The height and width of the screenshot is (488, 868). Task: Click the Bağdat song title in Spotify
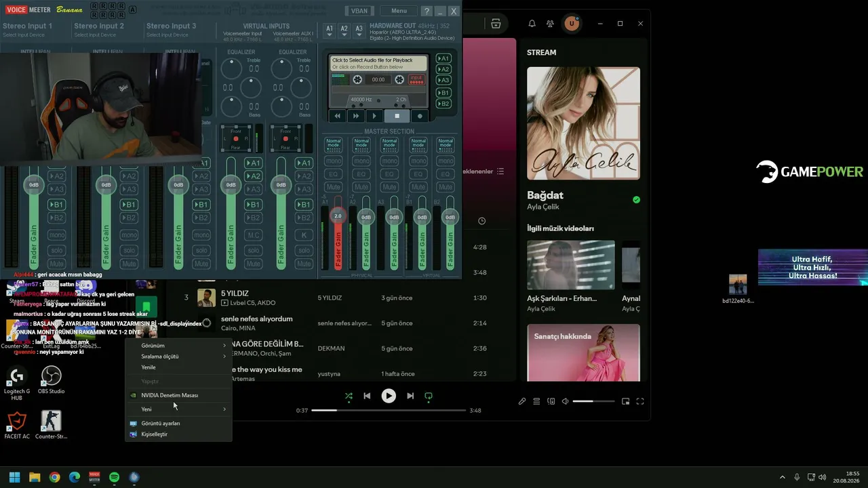(x=545, y=195)
